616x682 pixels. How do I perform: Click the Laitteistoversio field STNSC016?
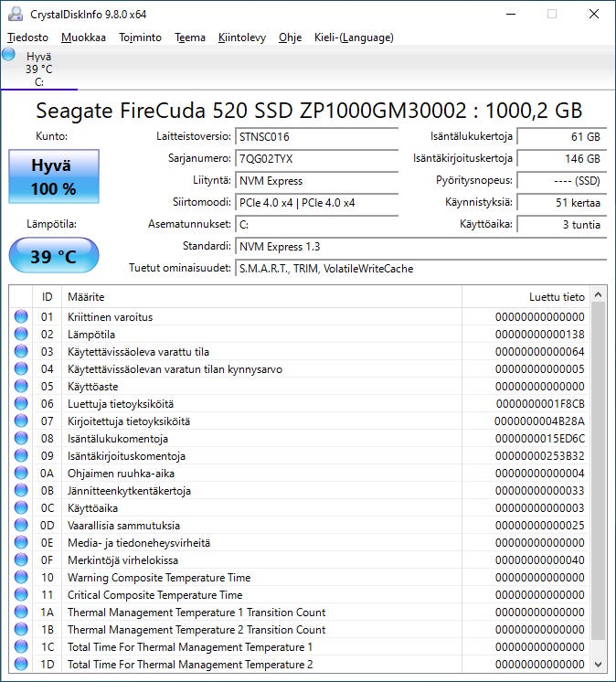point(316,137)
